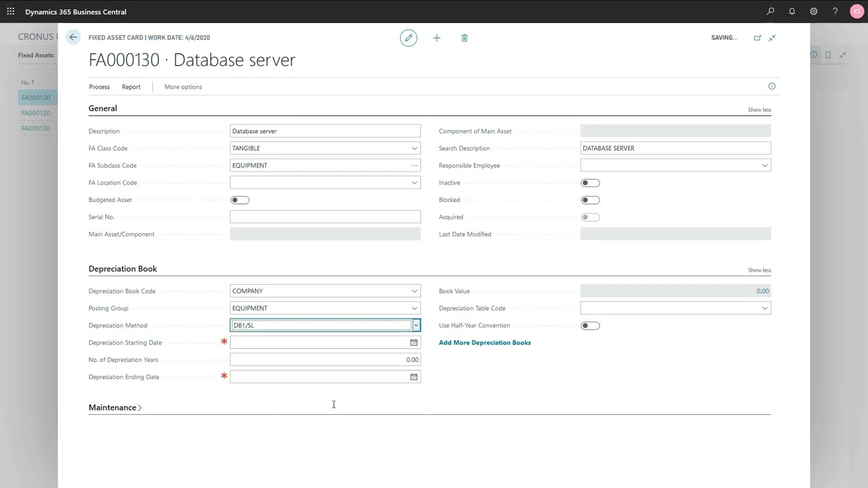Open More options menu

(183, 87)
